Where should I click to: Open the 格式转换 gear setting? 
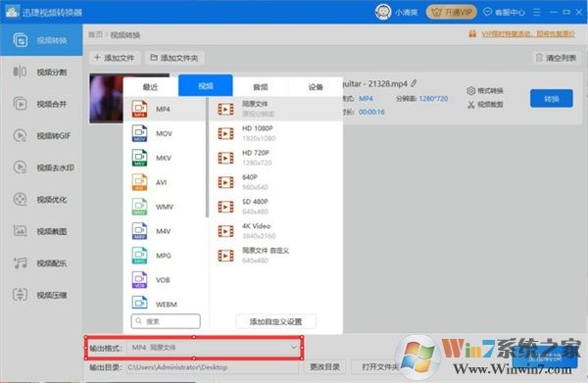coord(485,91)
